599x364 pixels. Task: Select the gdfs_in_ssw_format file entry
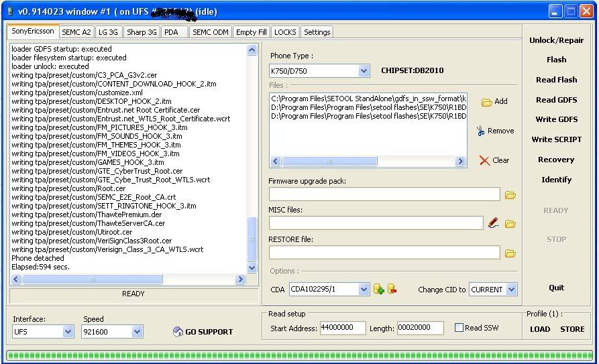click(369, 99)
